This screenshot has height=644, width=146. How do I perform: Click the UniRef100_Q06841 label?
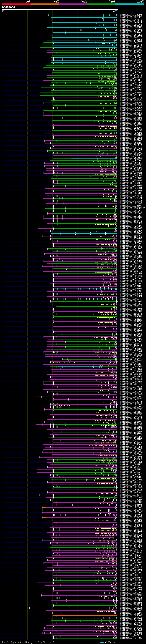coord(131,87)
